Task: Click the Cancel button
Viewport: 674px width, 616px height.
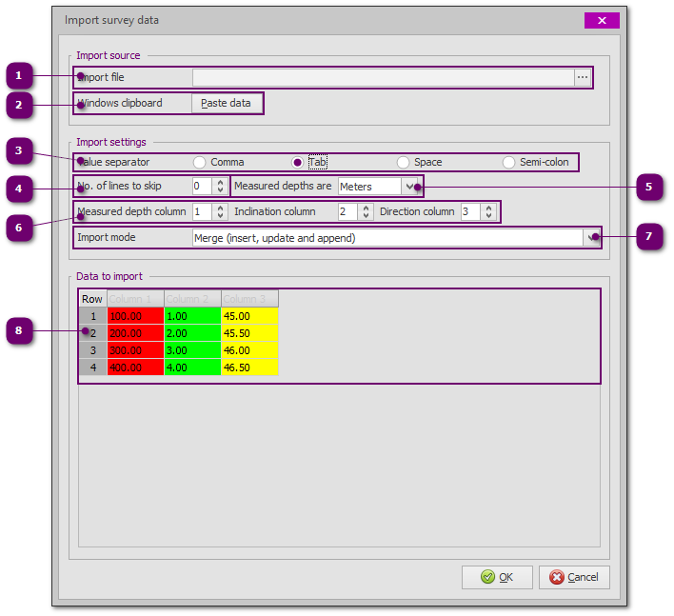Action: 574,577
